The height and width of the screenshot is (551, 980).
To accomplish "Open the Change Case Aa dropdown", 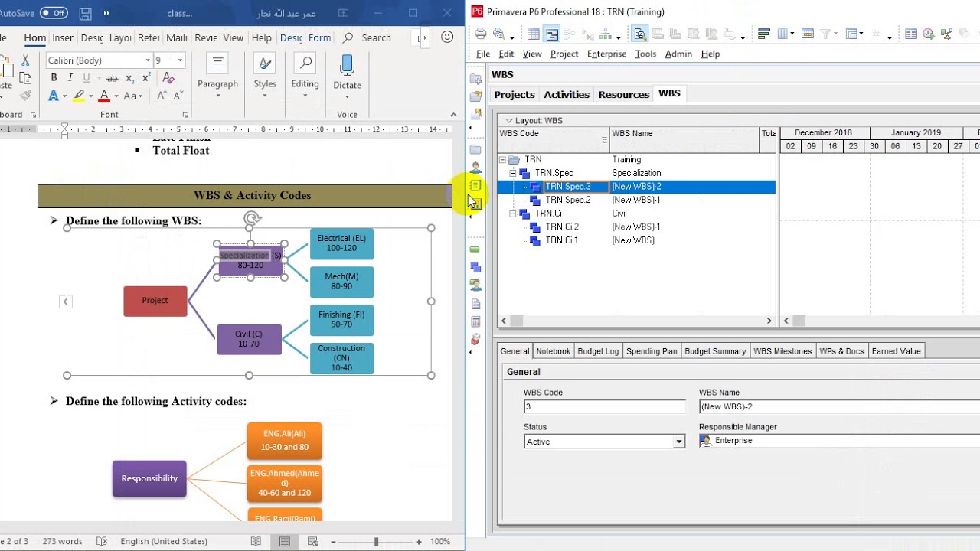I will pyautogui.click(x=133, y=96).
